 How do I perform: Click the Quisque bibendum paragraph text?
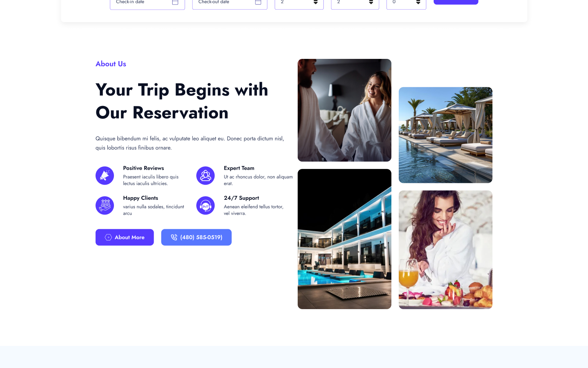point(190,143)
